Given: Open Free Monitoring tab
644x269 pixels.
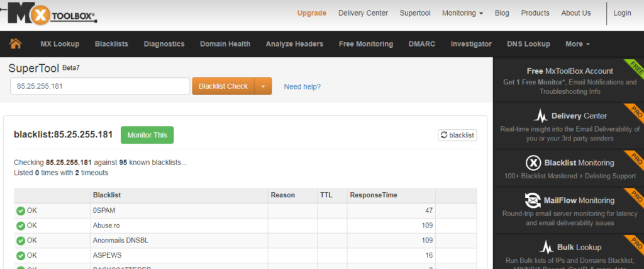Looking at the screenshot, I should coord(366,44).
